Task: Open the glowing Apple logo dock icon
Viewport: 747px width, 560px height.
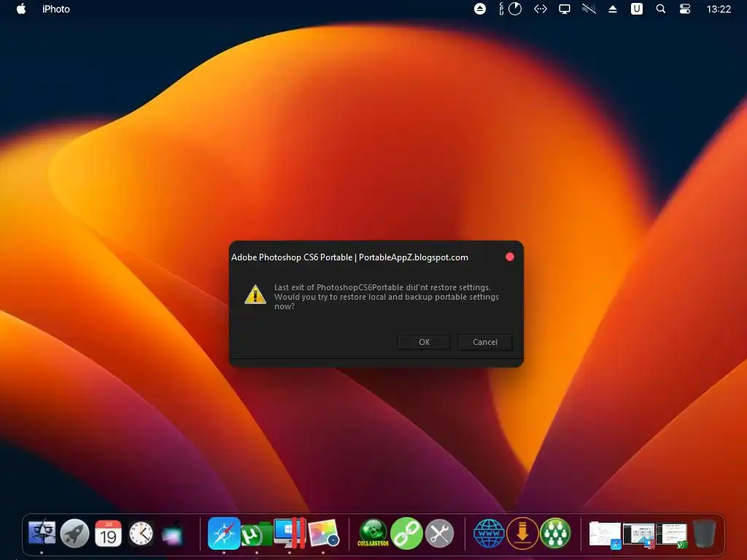Action: tap(174, 533)
